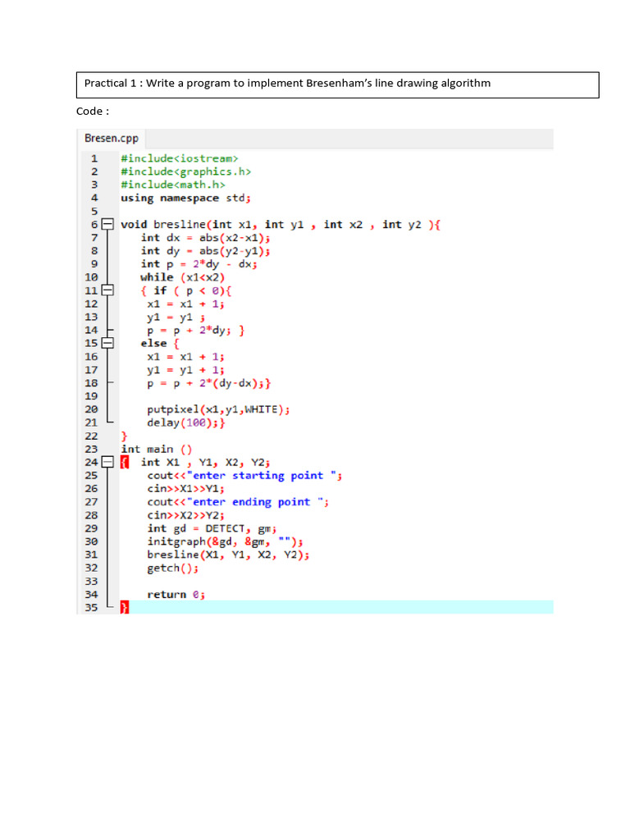Click the 'int main ()' line
630x840 pixels.
pos(157,449)
